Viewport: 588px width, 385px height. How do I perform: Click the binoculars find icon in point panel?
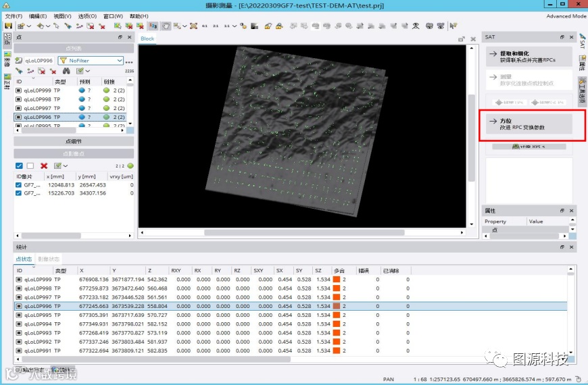point(66,71)
